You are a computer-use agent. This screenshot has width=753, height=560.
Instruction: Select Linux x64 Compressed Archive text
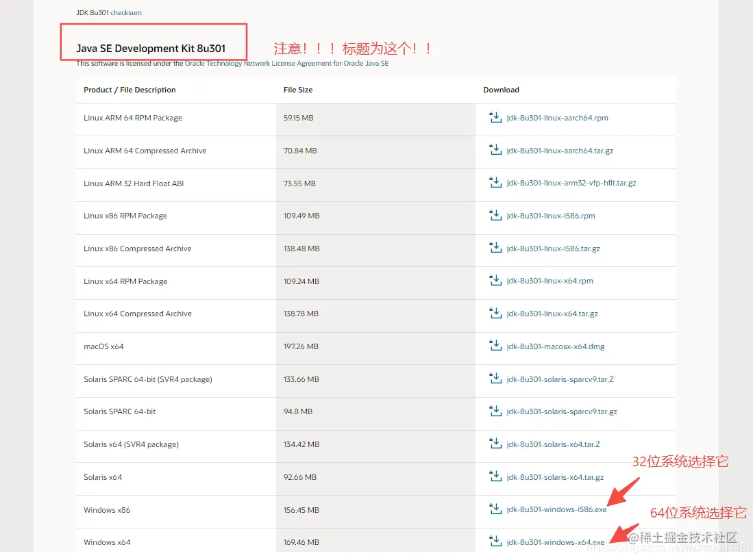click(x=137, y=314)
